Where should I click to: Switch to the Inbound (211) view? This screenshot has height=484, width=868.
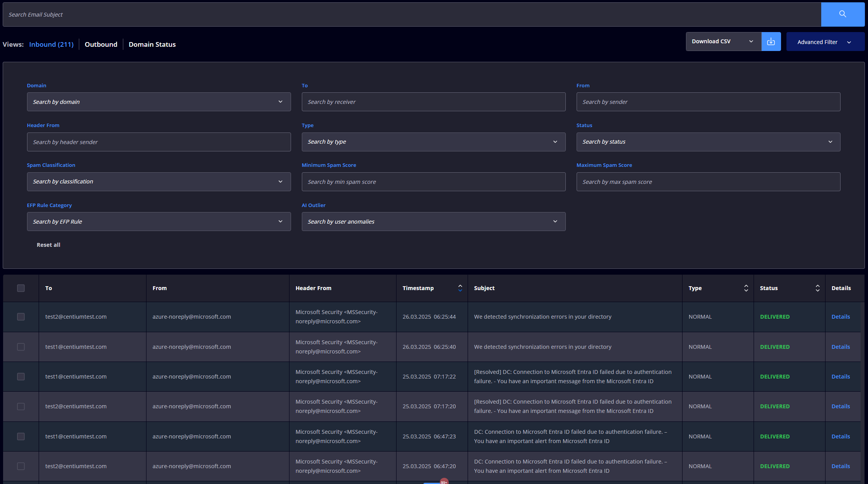[51, 44]
